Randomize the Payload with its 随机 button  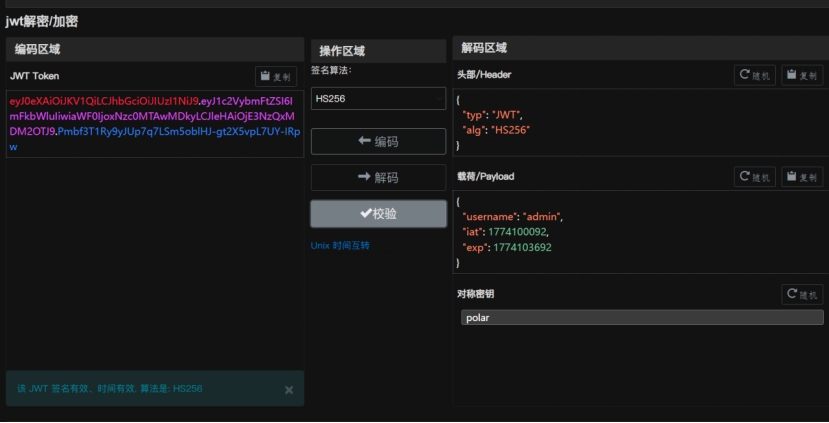pos(754,177)
